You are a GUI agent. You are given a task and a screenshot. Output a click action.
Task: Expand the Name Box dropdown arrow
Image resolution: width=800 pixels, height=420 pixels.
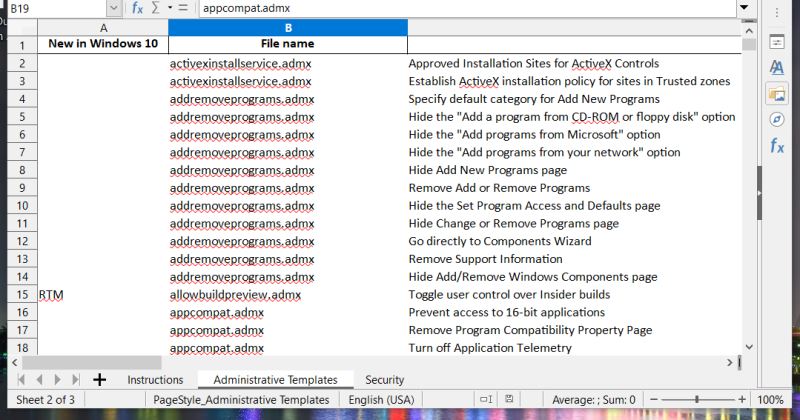point(114,8)
